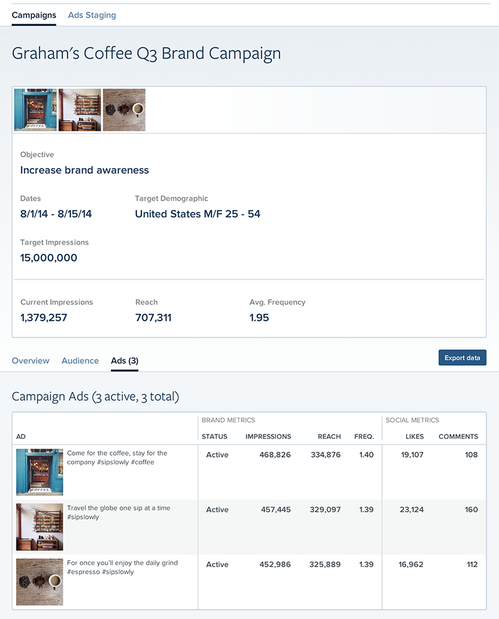Sort by the LIKES column header
This screenshot has height=619, width=499.
point(415,437)
